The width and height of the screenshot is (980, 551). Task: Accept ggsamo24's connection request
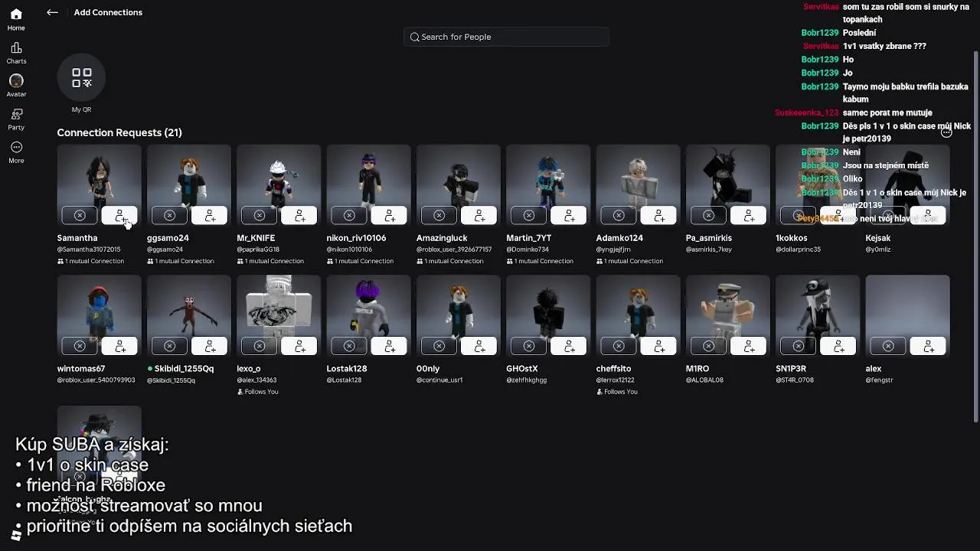[x=210, y=216]
